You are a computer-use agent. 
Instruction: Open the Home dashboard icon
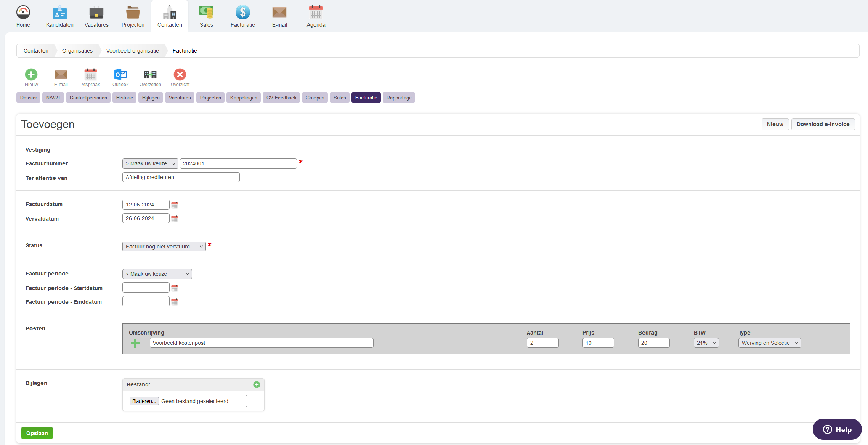[x=23, y=13]
